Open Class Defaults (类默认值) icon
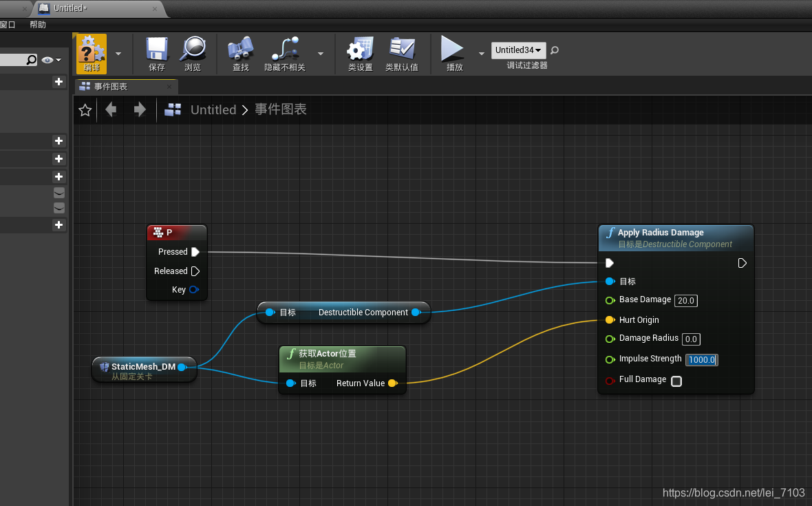The width and height of the screenshot is (812, 506). tap(402, 54)
